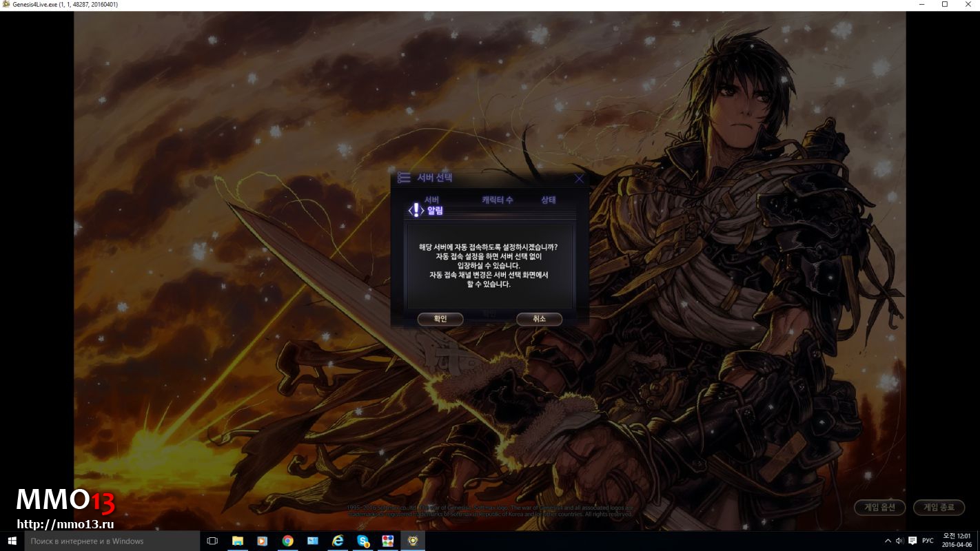Maximize the Genesis4Live.exe window

945,4
